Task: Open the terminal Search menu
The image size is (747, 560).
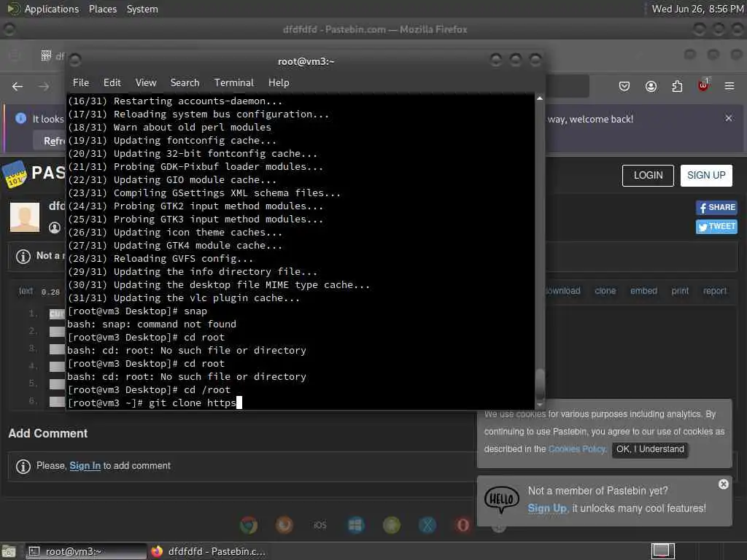Action: point(185,82)
